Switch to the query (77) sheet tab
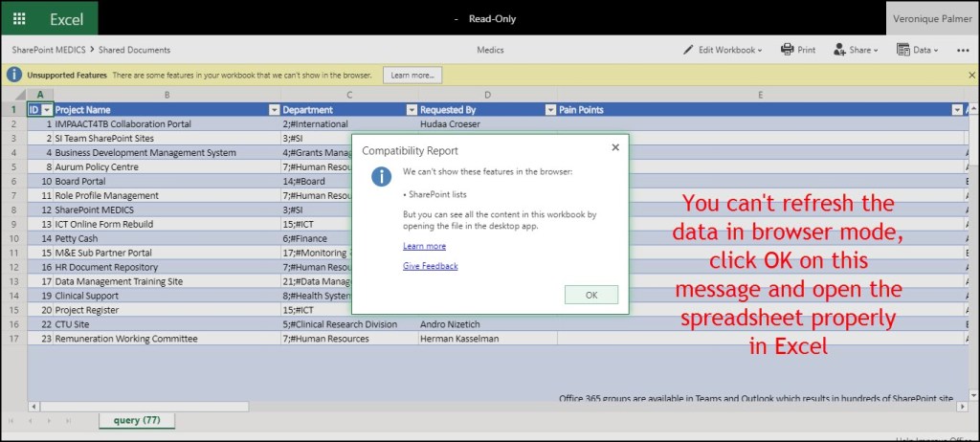This screenshot has height=442, width=980. [137, 421]
